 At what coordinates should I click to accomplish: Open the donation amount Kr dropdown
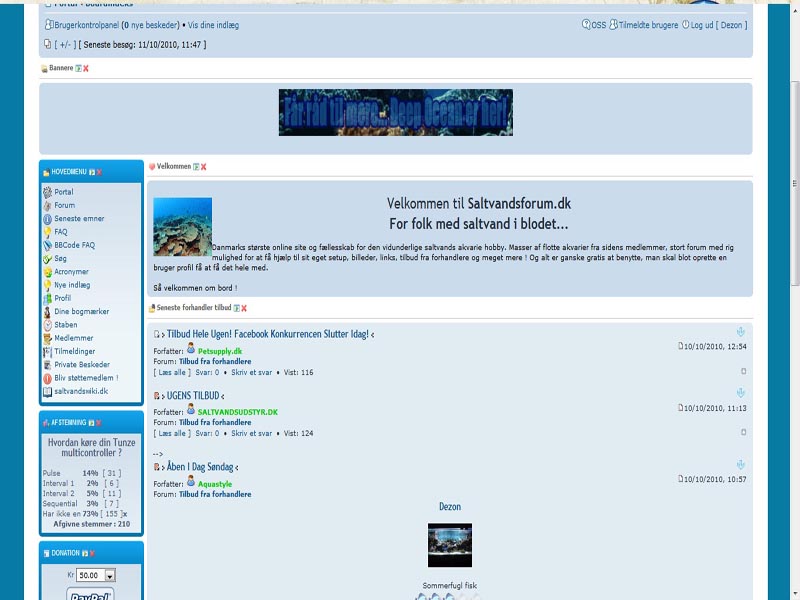(x=109, y=575)
